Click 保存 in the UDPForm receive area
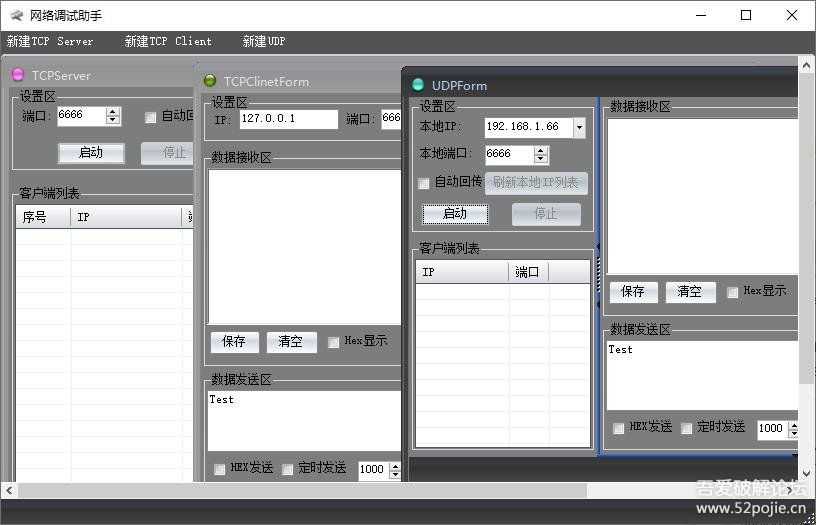Image resolution: width=816 pixels, height=525 pixels. coord(633,292)
